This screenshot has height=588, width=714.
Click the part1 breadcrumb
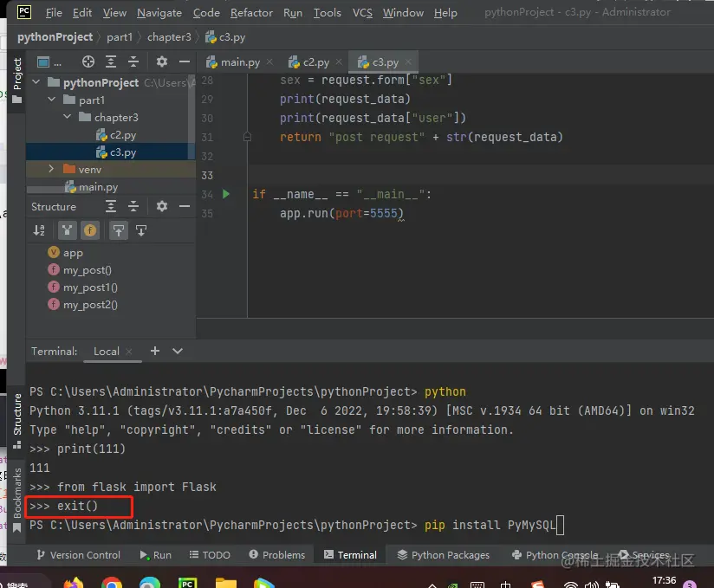(x=120, y=37)
